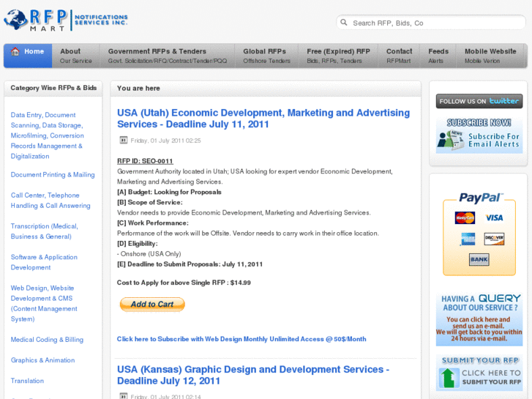532x399 pixels.
Task: Open the Kansas Graphic Design RFP link
Action: pyautogui.click(x=253, y=375)
